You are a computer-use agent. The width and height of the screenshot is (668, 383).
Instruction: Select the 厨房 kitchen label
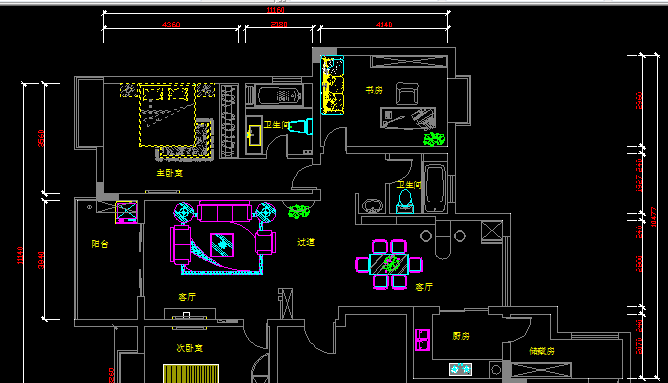461,336
